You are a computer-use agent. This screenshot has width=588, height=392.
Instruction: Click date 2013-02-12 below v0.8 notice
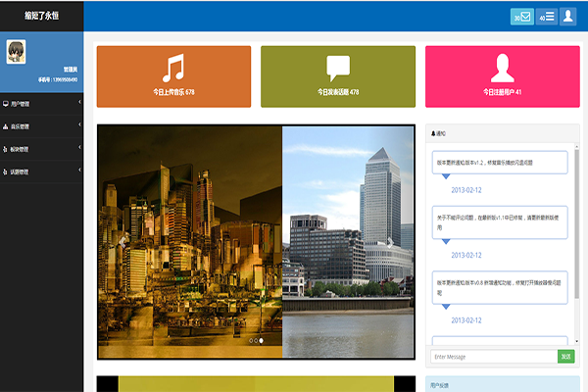(x=466, y=320)
